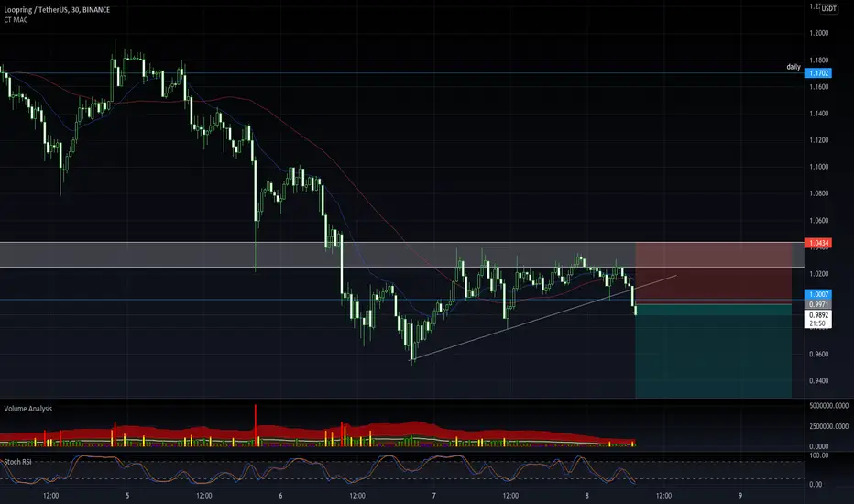Click the date label 5 on time axis

click(127, 496)
